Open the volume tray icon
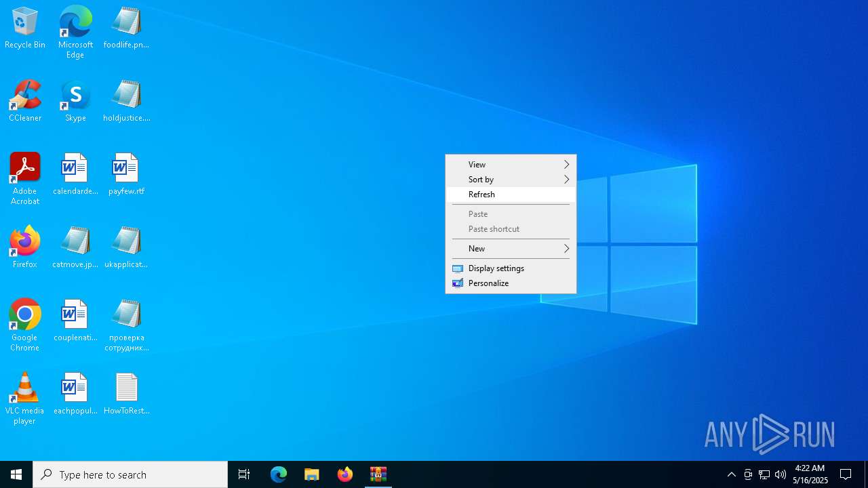Image resolution: width=868 pixels, height=488 pixels. coord(781,474)
